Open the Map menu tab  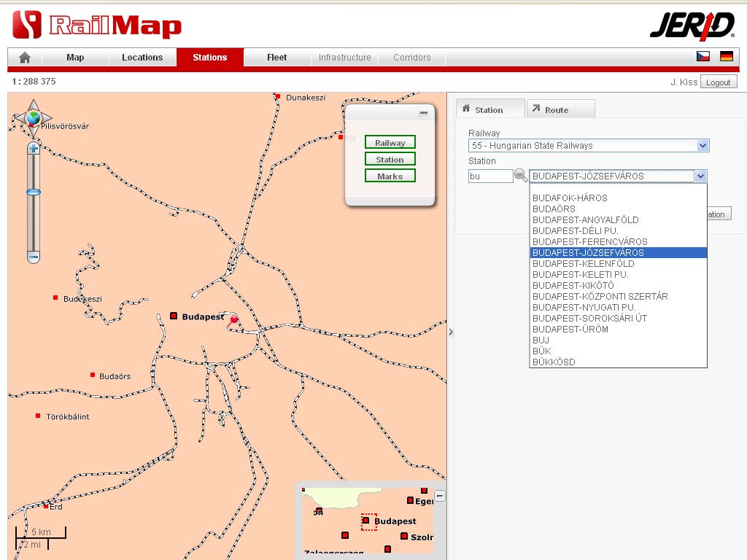75,58
